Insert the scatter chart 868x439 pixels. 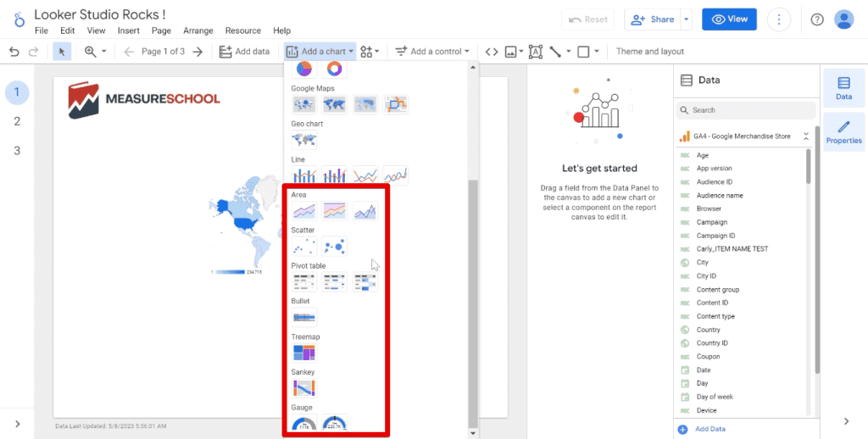(304, 247)
